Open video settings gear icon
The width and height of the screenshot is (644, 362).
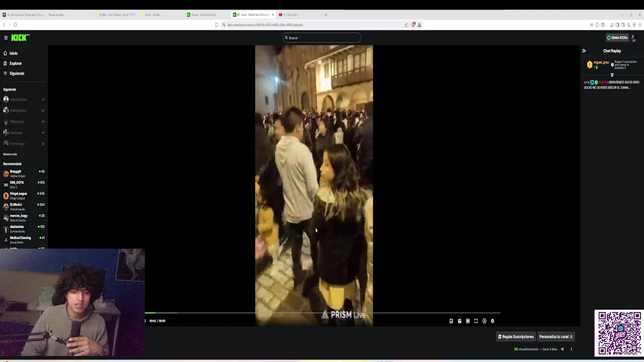click(493, 321)
